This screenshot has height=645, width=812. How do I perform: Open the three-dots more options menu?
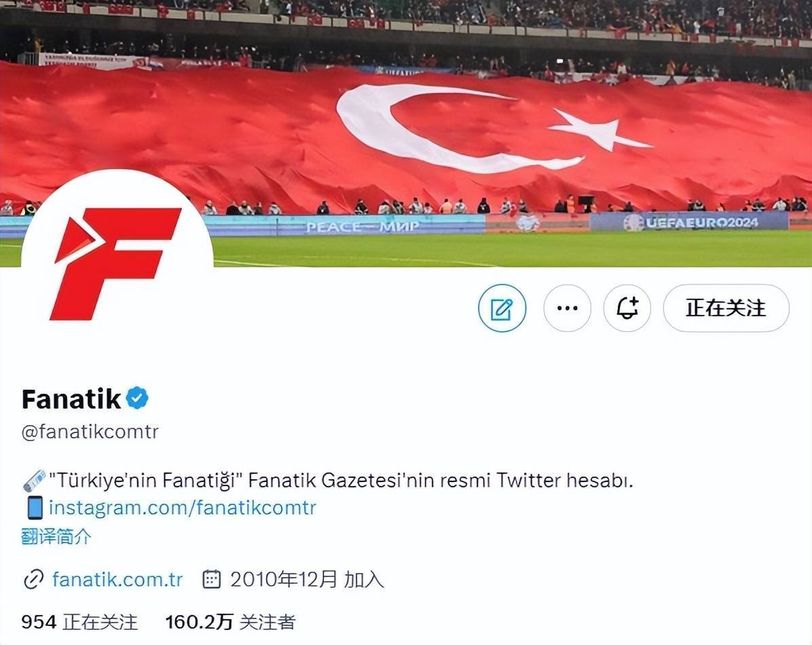click(567, 308)
